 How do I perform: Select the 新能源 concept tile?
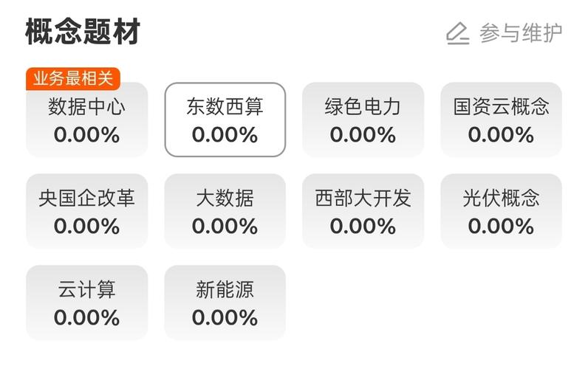pyautogui.click(x=225, y=303)
